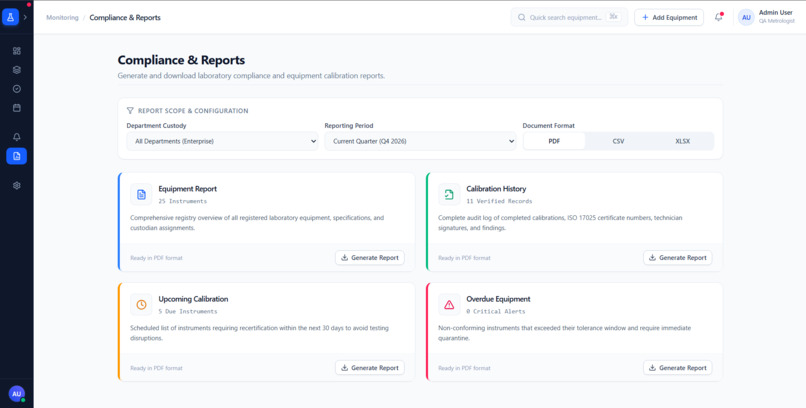Click the flask app logo icon
806x408 pixels.
[x=10, y=17]
